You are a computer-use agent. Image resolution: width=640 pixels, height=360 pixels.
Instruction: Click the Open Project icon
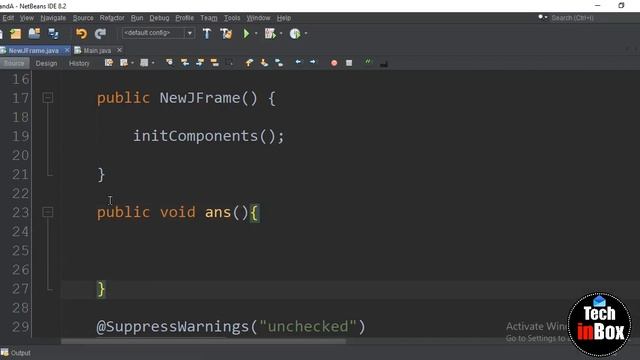[34, 33]
